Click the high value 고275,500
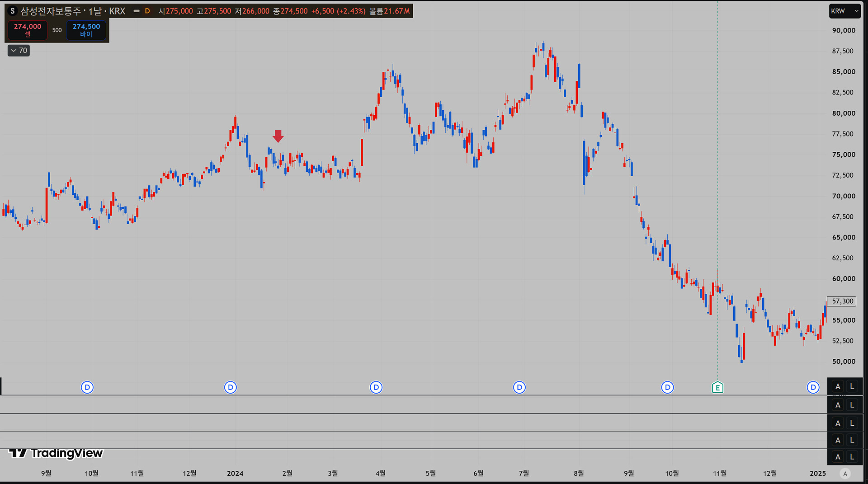This screenshot has width=868, height=484. coord(214,11)
